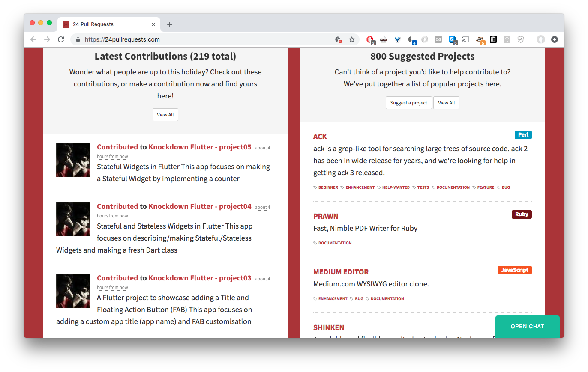This screenshot has width=588, height=372.
Task: Open the chat via OPEN CHAT button
Action: (528, 327)
